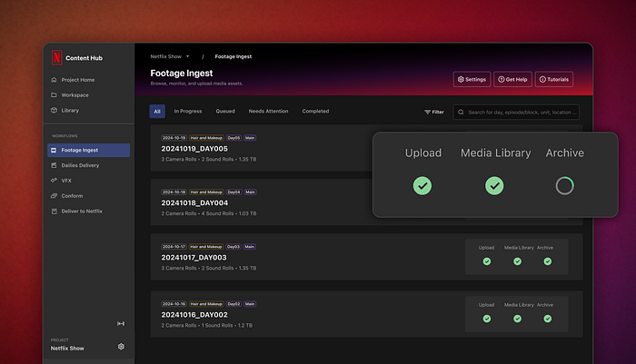The height and width of the screenshot is (364, 636).
Task: Click the Netflix N logo
Action: coord(56,57)
